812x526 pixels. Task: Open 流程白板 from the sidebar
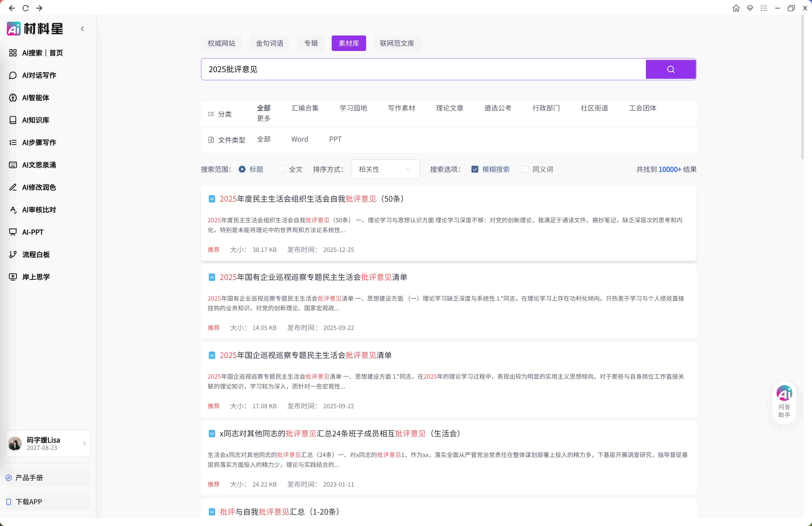(36, 254)
